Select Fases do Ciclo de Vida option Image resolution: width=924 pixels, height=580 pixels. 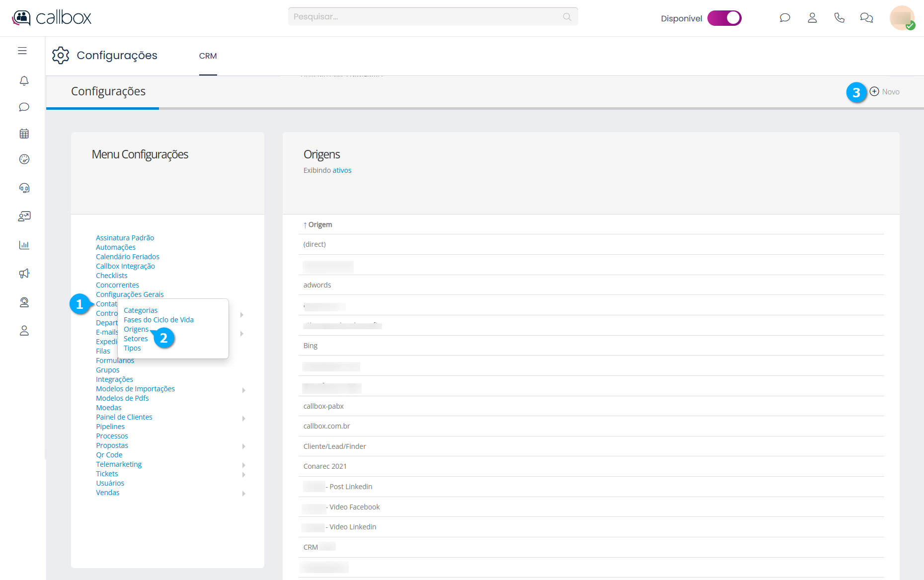tap(158, 320)
